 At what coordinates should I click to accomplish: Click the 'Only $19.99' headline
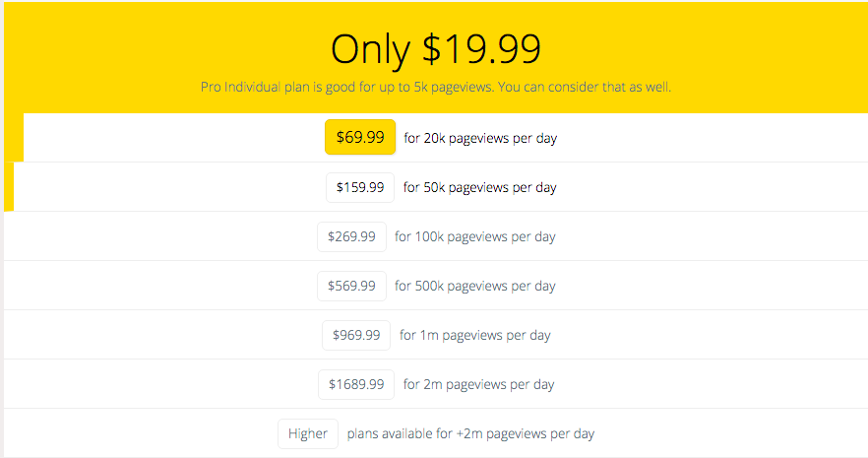tap(436, 48)
